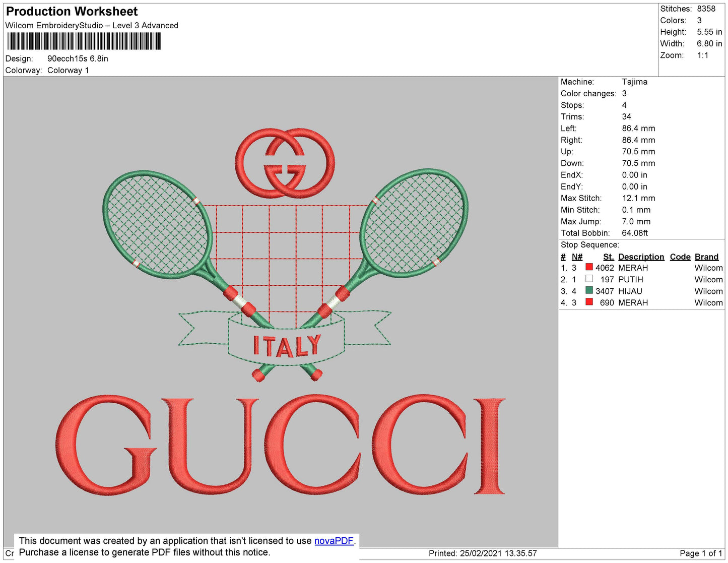
Task: Select red swatch for 4062 MERAH
Action: 589,267
